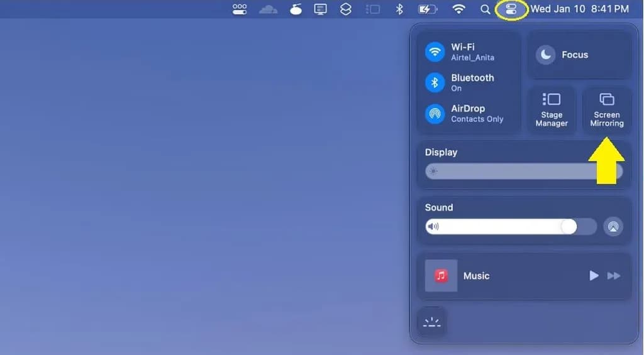Skip forward to next track

point(614,276)
